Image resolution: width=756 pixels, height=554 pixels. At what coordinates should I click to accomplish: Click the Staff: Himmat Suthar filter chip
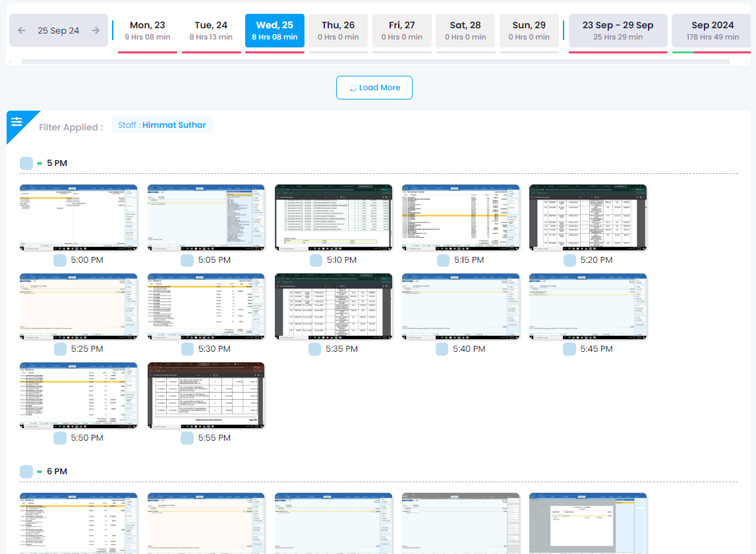[x=161, y=125]
